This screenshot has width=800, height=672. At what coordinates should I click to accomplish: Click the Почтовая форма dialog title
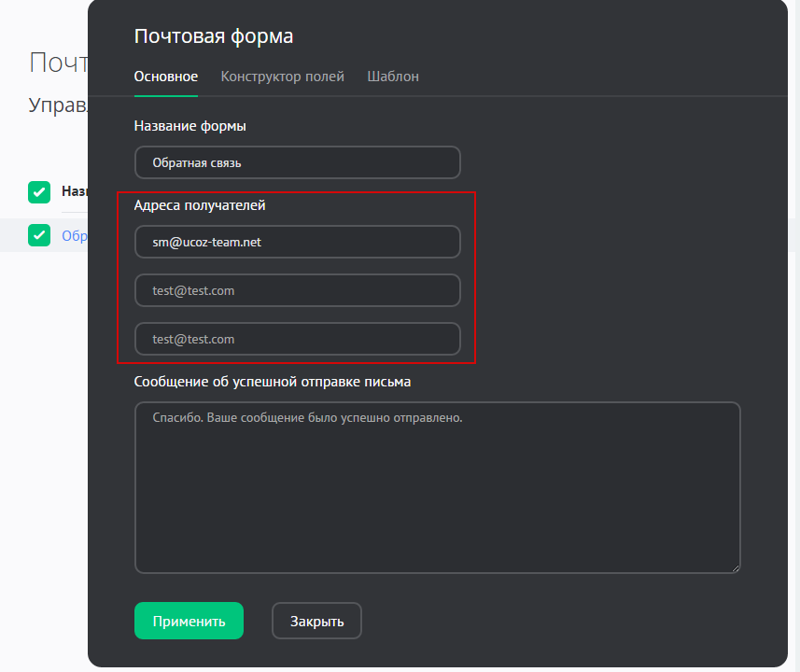point(214,36)
